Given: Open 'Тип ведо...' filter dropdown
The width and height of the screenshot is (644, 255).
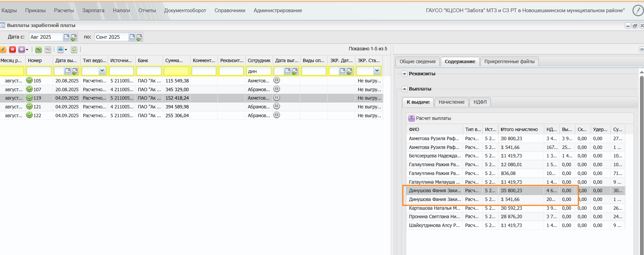Looking at the screenshot, I should (102, 71).
